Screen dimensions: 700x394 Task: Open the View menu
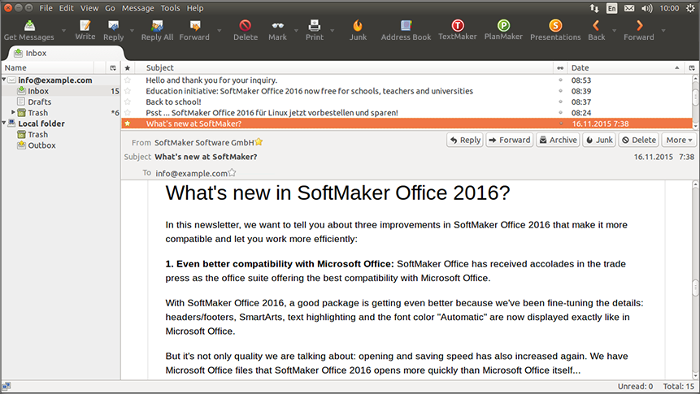(x=89, y=8)
